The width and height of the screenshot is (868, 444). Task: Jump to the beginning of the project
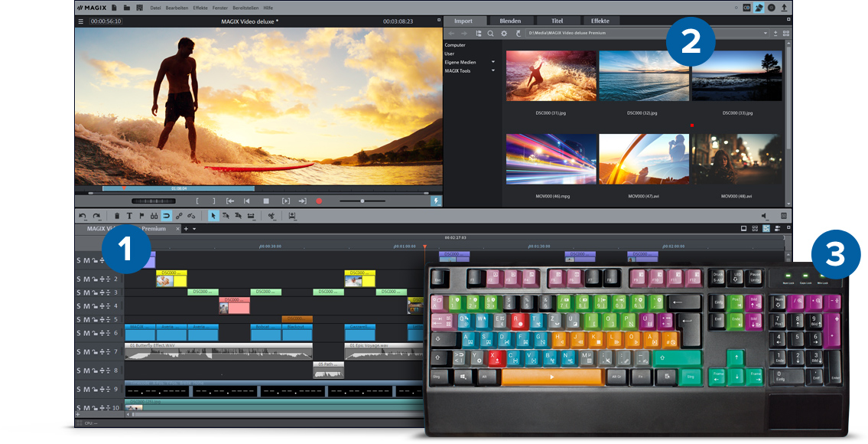pyautogui.click(x=247, y=201)
